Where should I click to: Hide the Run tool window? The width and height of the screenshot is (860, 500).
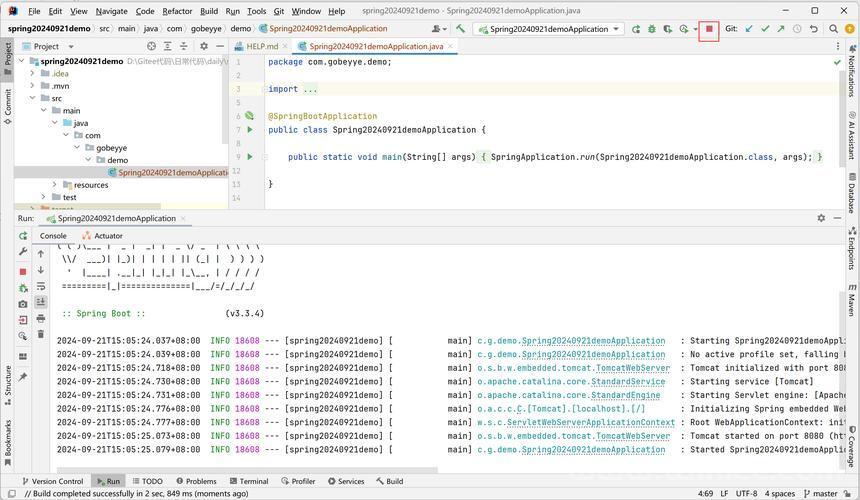click(838, 218)
